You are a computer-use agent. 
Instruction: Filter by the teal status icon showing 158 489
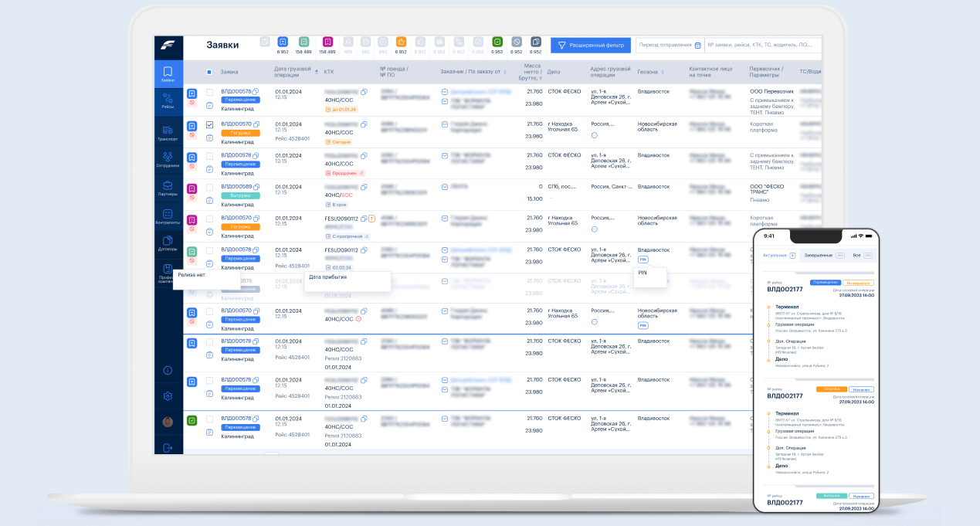(304, 42)
